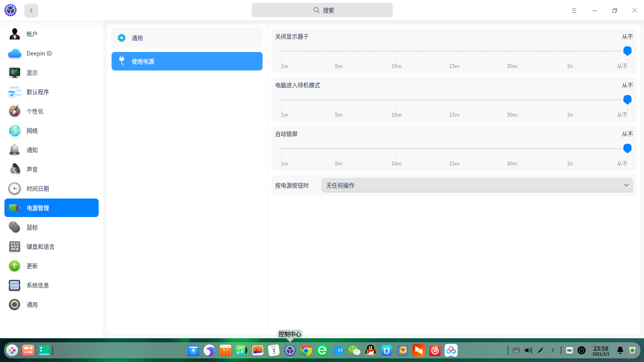644x362 pixels.
Task: Open the 网络 network settings
Action: [x=52, y=131]
